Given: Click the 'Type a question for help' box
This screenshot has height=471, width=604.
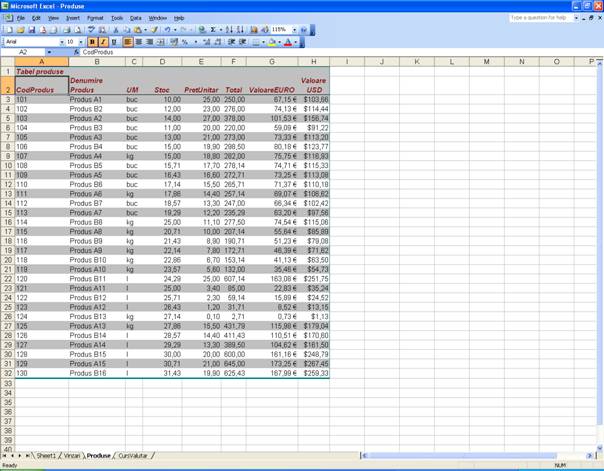Looking at the screenshot, I should pos(539,18).
